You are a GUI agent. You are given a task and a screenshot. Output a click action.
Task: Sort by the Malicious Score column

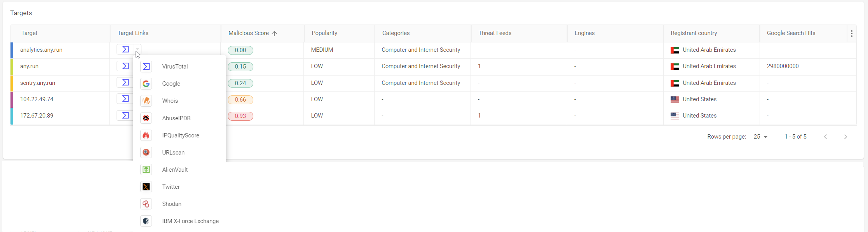click(252, 33)
